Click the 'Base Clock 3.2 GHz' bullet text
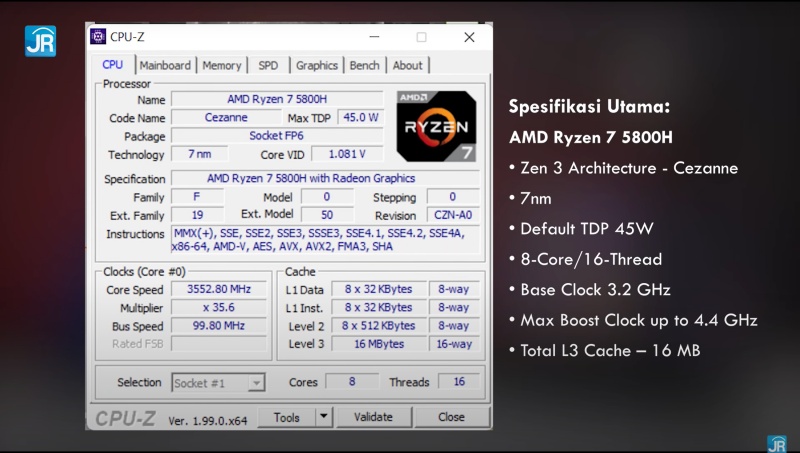800x453 pixels. [x=595, y=290]
